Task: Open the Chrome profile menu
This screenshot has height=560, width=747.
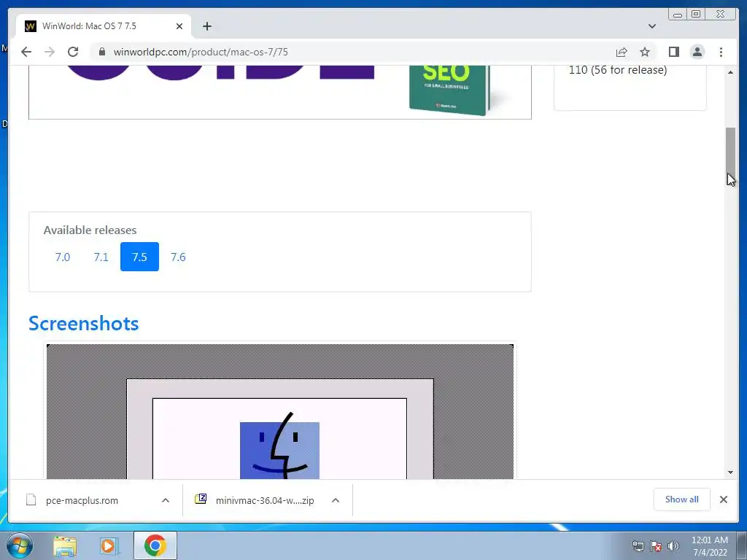Action: 697,52
